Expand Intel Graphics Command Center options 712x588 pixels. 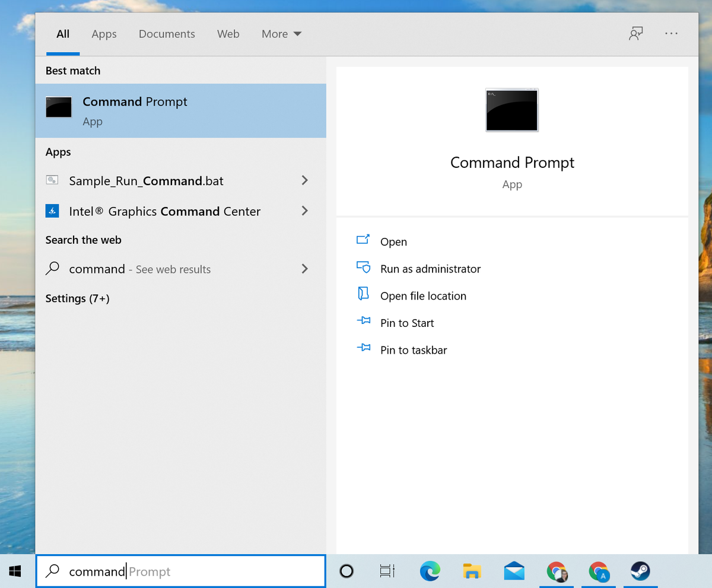304,211
